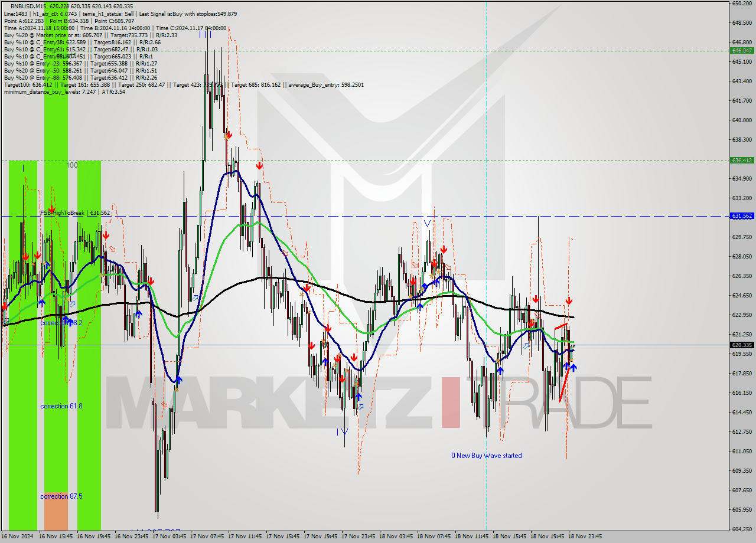Click the 609.350 price axis label
The image size is (756, 543).
(741, 471)
